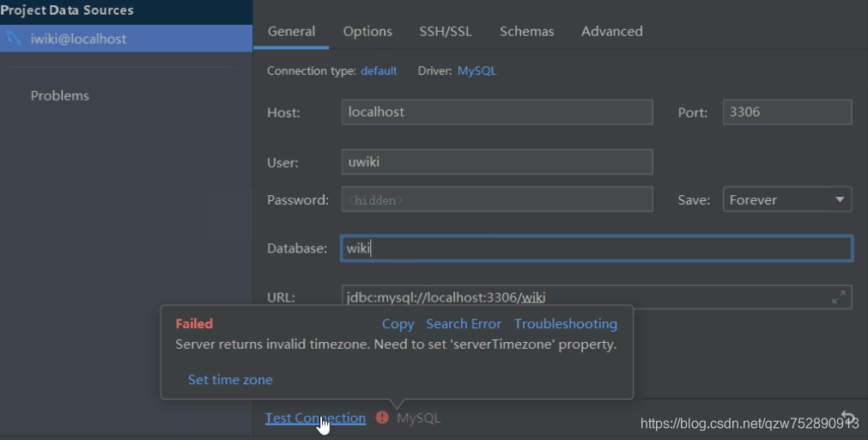Click the MySQL dolphin icon beside iwiki@localhost
The width and height of the screenshot is (868, 440).
tap(14, 38)
